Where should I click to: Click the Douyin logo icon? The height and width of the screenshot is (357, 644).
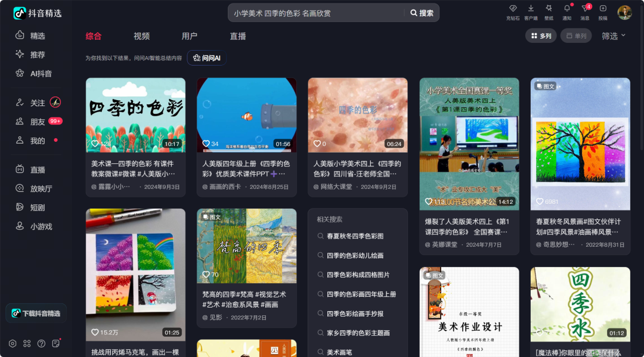point(19,13)
